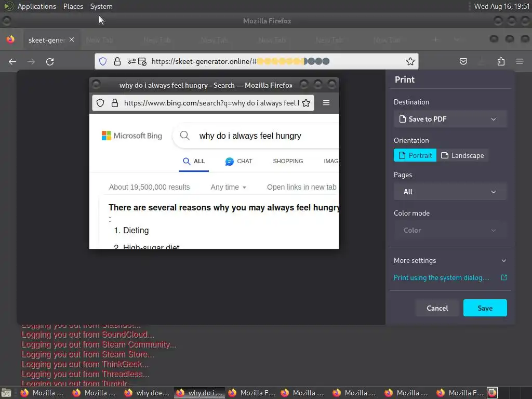Viewport: 532px width, 399px height.
Task: Open the System menu
Action: point(101,6)
